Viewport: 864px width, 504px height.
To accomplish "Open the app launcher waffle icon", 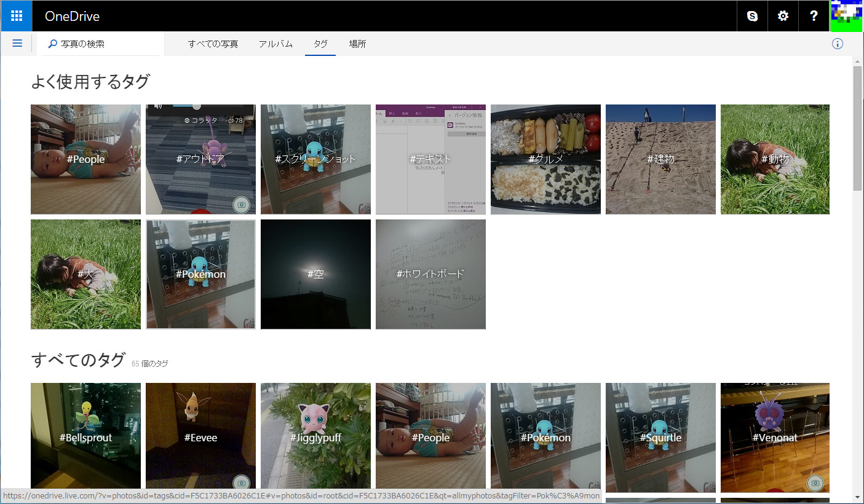I will tap(16, 15).
